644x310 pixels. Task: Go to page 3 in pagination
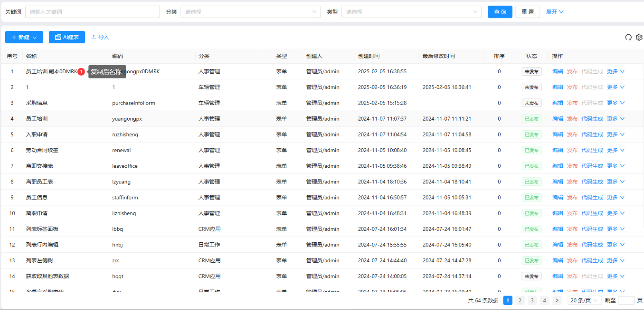(532, 300)
